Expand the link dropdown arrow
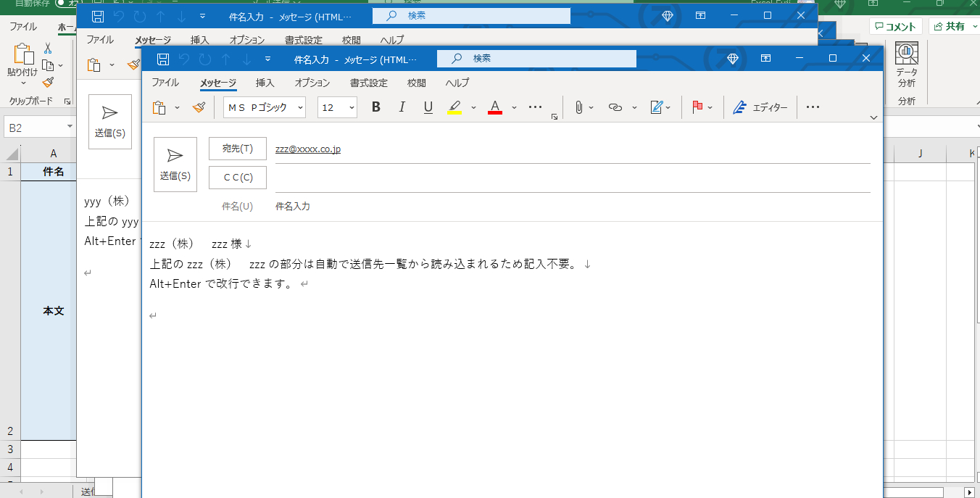The height and width of the screenshot is (498, 980). 634,108
